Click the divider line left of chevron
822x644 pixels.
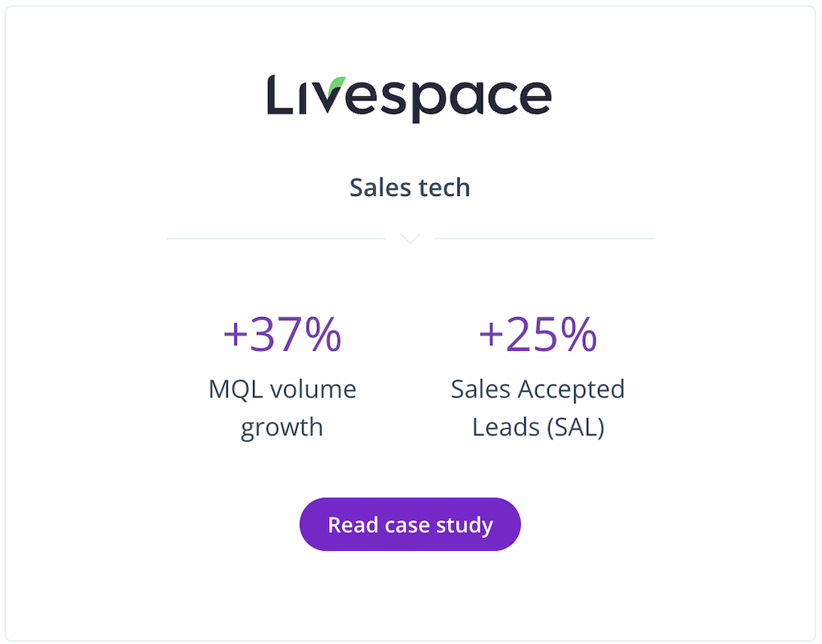tap(276, 238)
